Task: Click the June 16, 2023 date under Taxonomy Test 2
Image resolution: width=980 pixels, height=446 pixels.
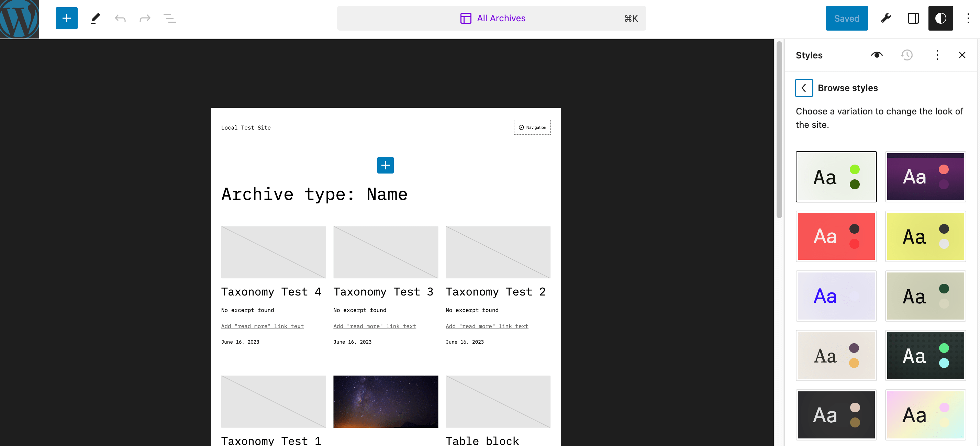Action: (x=465, y=342)
